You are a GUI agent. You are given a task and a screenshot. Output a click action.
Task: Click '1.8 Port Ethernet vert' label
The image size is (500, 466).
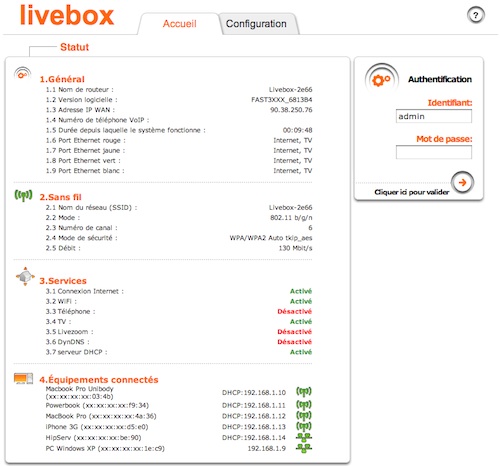83,161
